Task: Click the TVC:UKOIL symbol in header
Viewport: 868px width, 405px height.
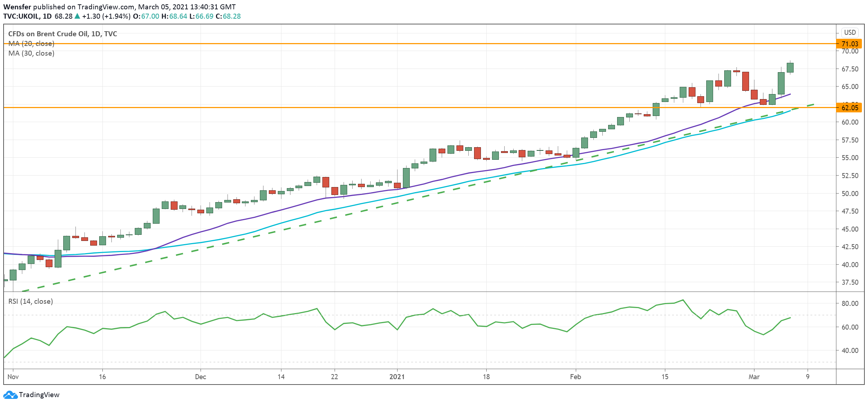Action: 21,16
